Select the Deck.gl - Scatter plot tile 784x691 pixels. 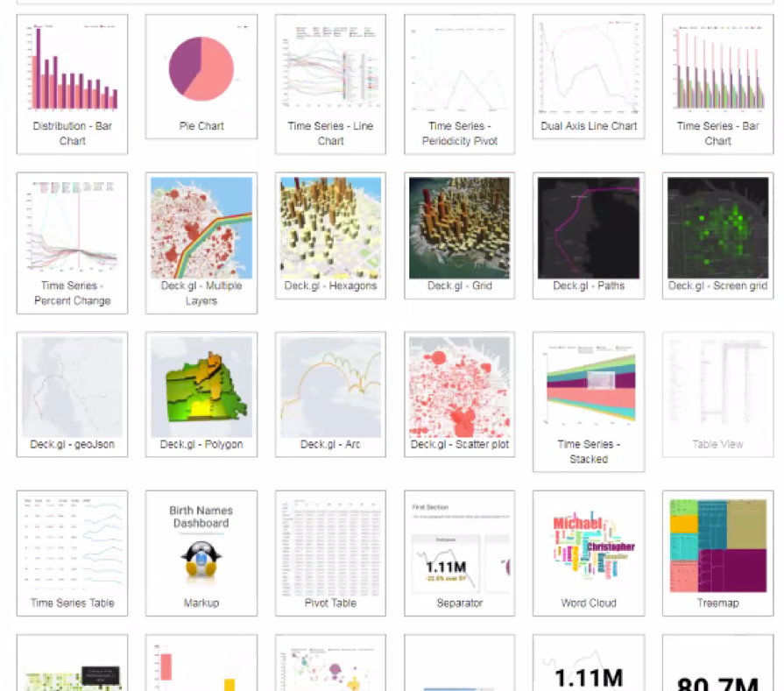[x=460, y=394]
